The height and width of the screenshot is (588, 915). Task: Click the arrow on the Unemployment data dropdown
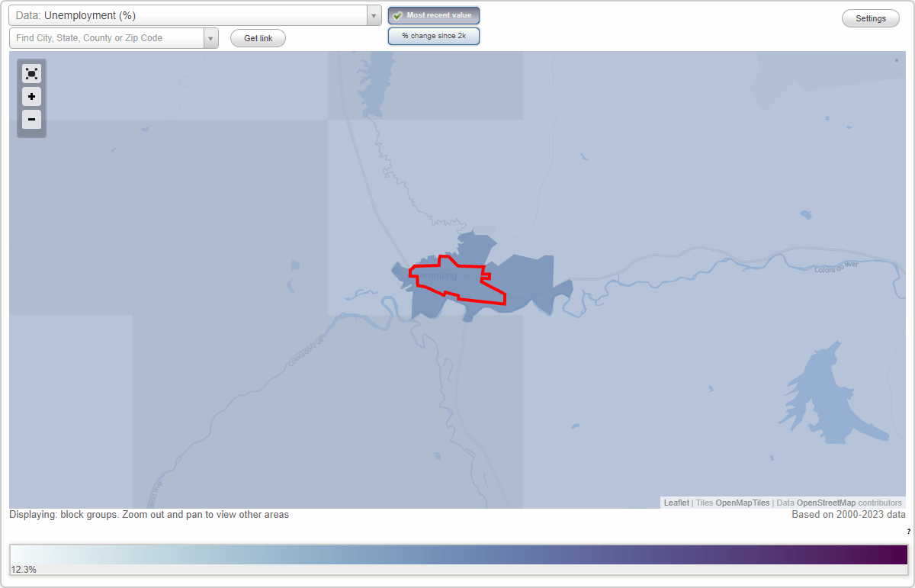click(x=373, y=14)
